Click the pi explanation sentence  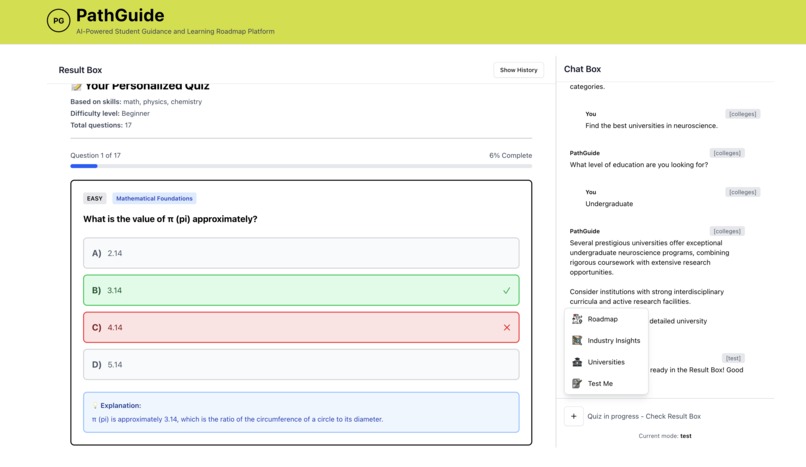(x=237, y=419)
